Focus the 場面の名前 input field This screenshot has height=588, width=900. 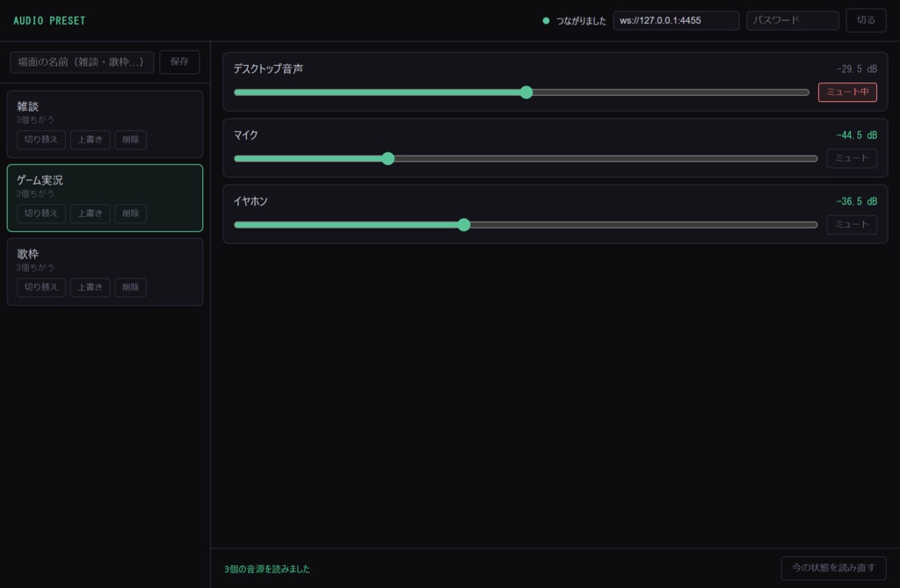[82, 62]
